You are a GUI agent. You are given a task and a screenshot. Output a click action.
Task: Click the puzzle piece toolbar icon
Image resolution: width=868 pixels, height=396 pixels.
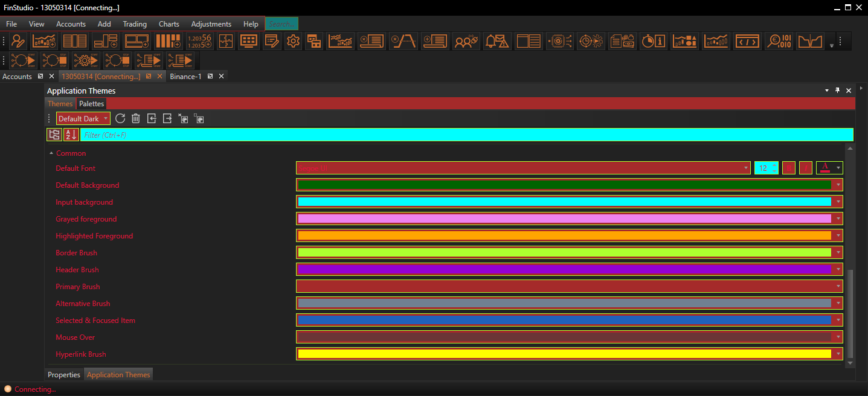226,41
